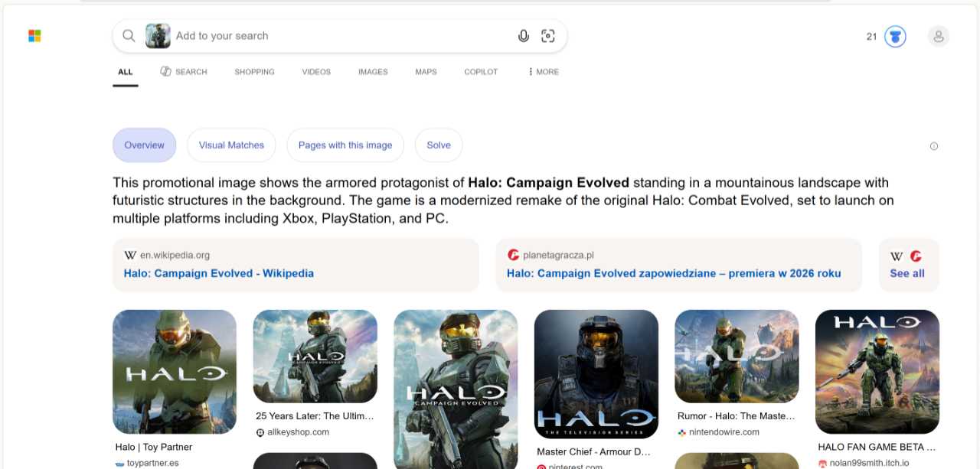Select the Overview chip

coord(144,145)
